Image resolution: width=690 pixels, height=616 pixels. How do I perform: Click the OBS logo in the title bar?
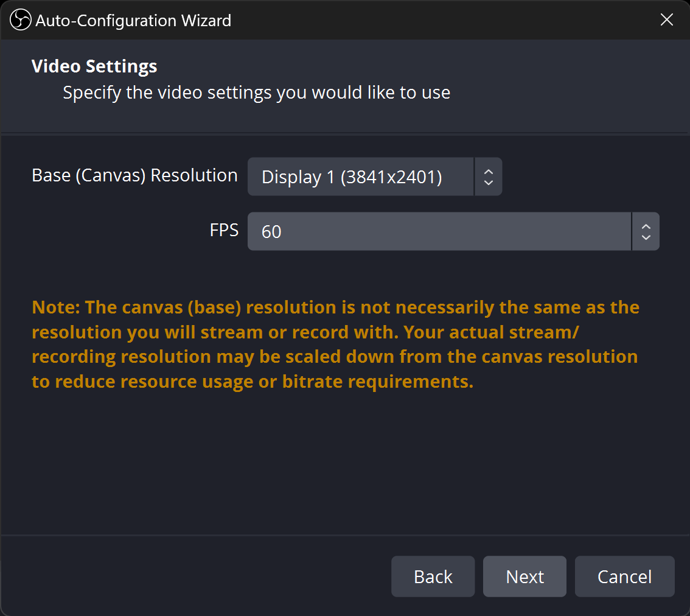click(x=20, y=20)
